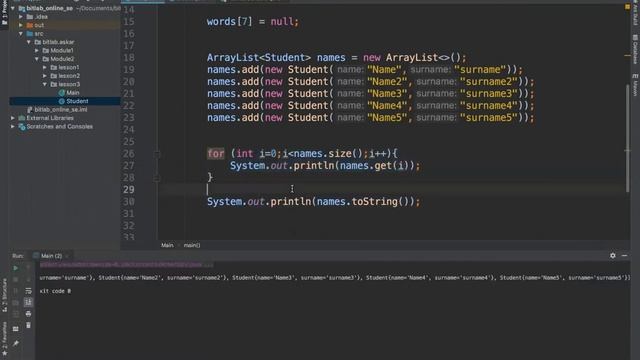Click the restore layout icon in Run panel
The image size is (640, 360).
tap(16, 329)
